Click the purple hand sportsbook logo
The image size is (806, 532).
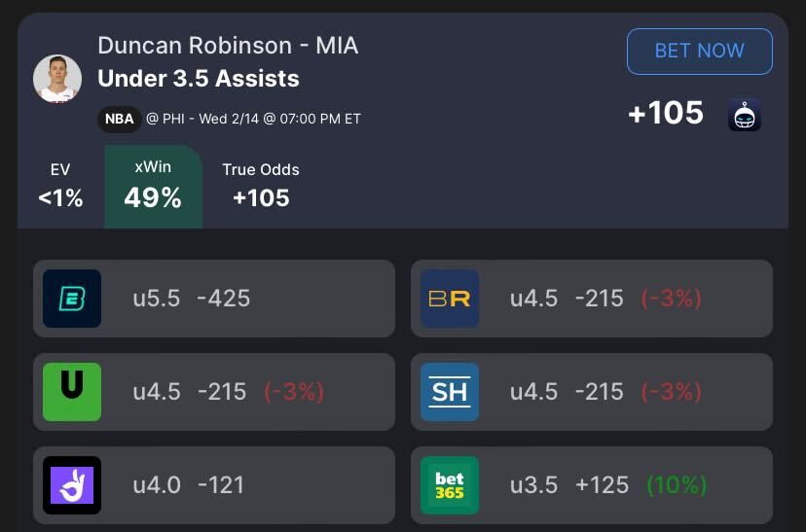(72, 484)
